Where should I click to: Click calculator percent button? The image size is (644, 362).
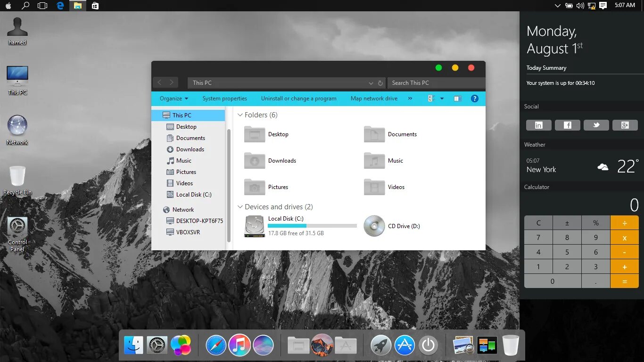tap(596, 223)
